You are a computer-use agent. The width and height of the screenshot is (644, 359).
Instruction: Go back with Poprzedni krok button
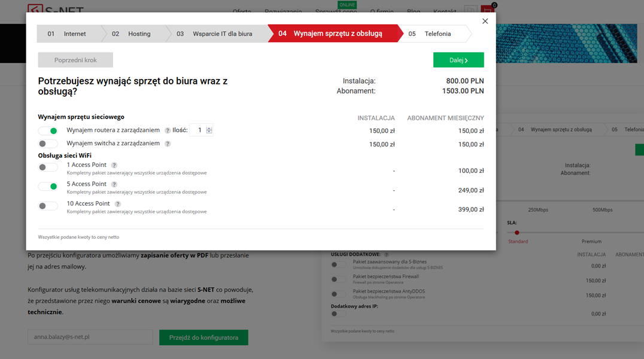coord(75,60)
